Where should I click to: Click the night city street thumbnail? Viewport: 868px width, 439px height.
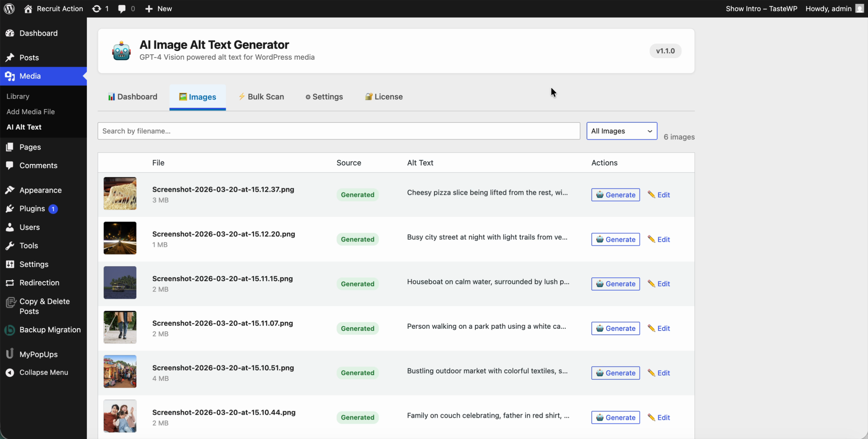pyautogui.click(x=120, y=238)
